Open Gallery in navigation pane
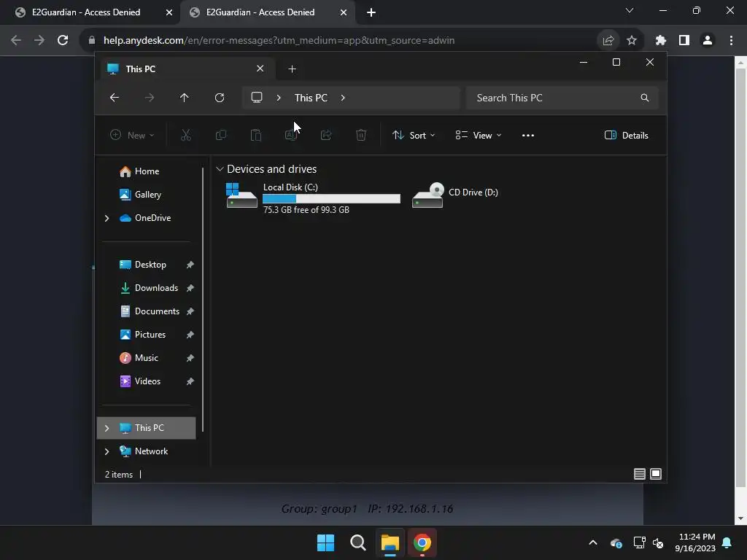The image size is (747, 560). click(146, 195)
